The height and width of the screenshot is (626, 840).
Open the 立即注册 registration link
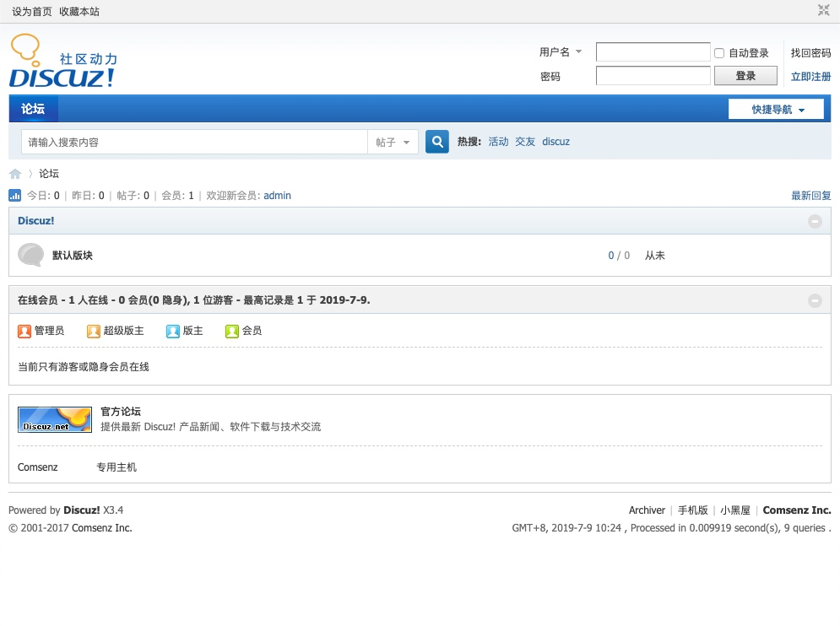[810, 76]
